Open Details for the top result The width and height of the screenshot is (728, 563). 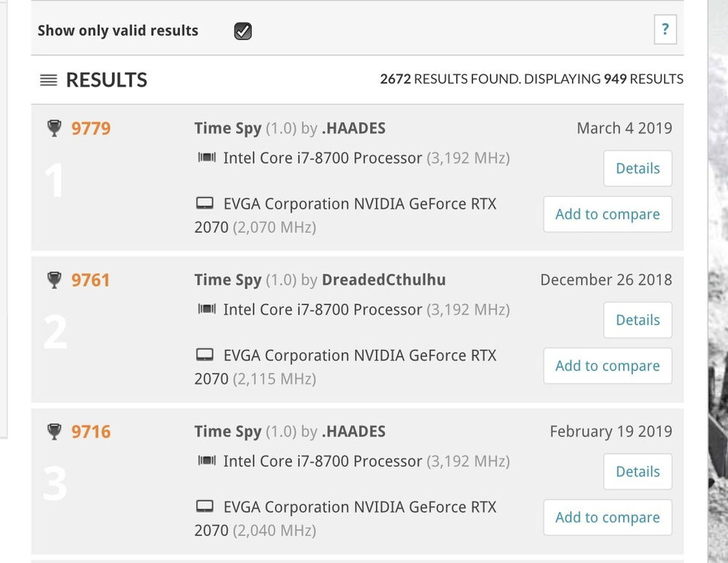(637, 168)
